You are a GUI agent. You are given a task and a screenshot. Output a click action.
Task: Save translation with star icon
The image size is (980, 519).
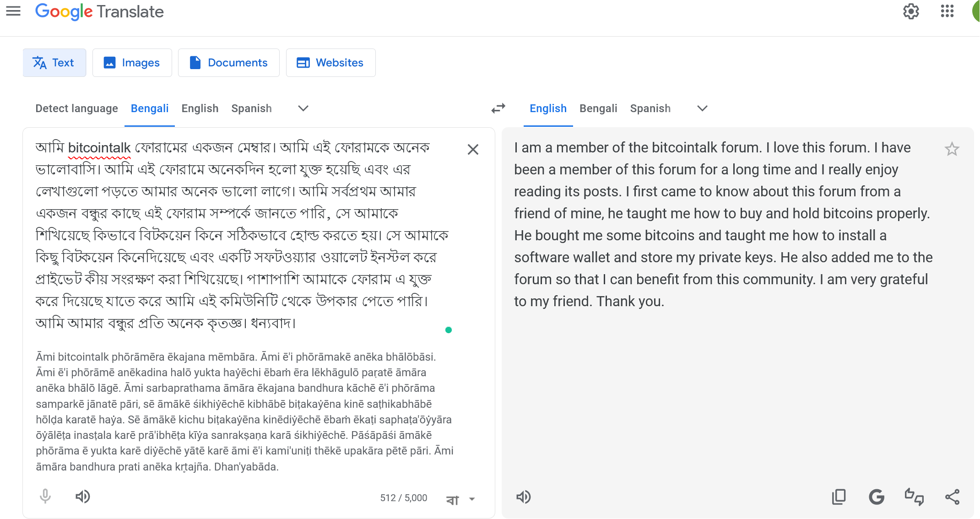[952, 149]
